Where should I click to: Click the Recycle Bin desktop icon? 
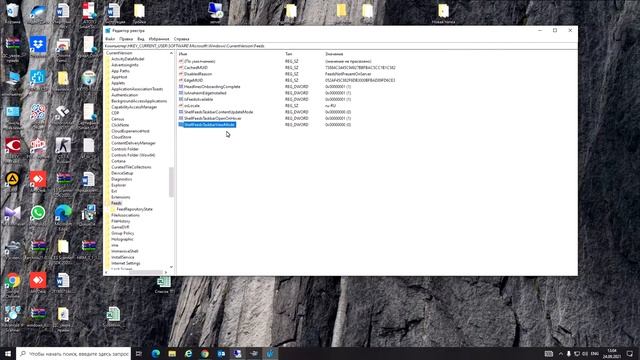click(13, 11)
